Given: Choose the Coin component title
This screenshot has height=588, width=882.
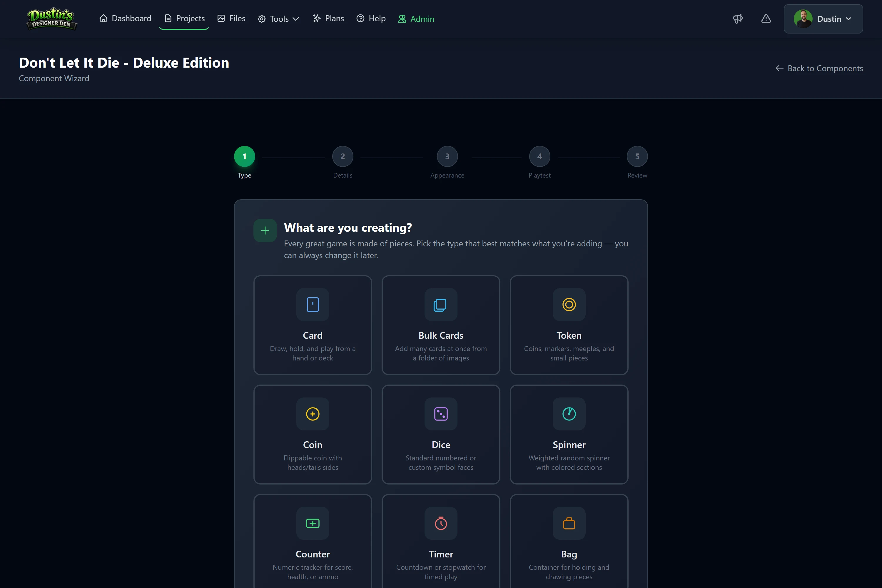Looking at the screenshot, I should 313,445.
